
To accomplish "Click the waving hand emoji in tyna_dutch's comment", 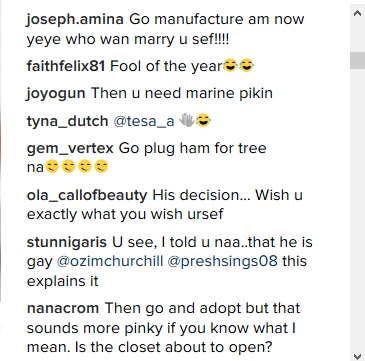I will (x=187, y=120).
